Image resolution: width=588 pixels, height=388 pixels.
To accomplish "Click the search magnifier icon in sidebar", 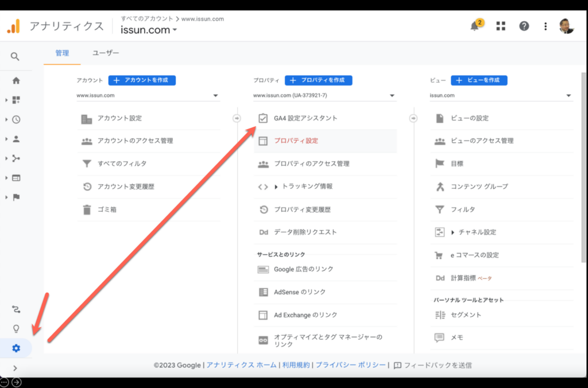I will (x=15, y=57).
